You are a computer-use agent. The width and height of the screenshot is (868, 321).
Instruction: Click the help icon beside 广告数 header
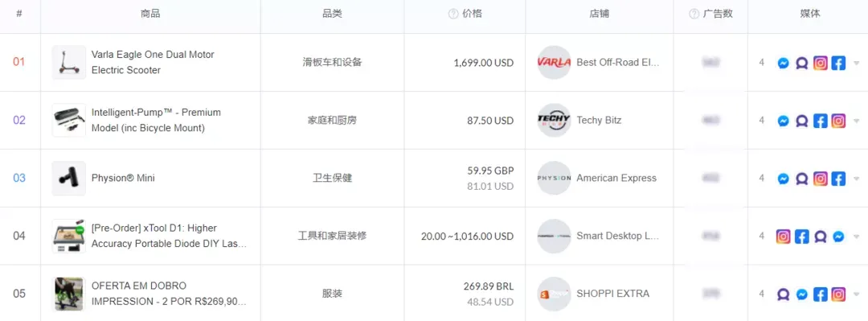click(694, 14)
